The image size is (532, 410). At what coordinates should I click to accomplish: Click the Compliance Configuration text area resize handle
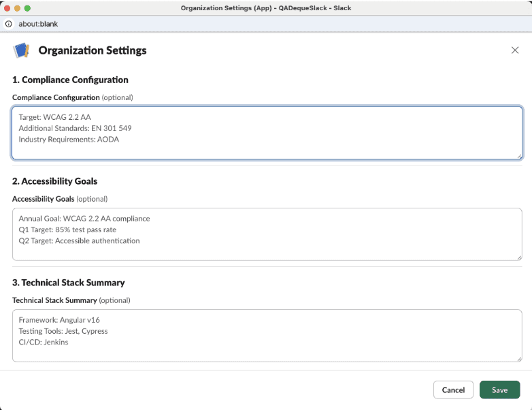click(519, 156)
